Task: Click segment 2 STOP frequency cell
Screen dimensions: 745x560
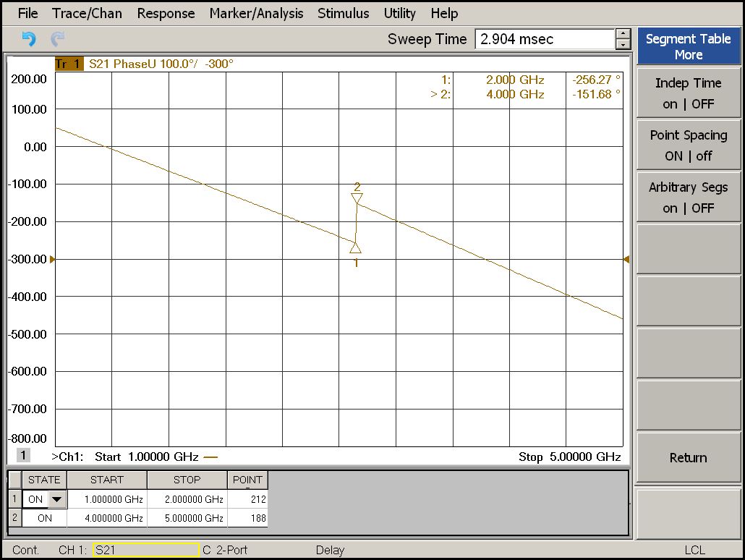Action: 187,518
